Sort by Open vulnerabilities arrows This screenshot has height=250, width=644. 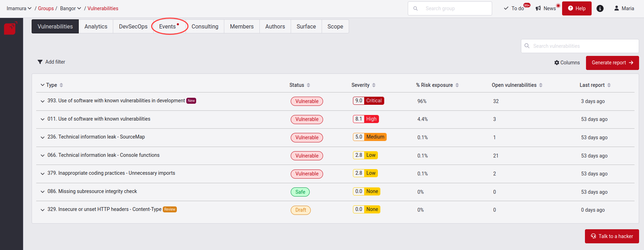point(541,85)
